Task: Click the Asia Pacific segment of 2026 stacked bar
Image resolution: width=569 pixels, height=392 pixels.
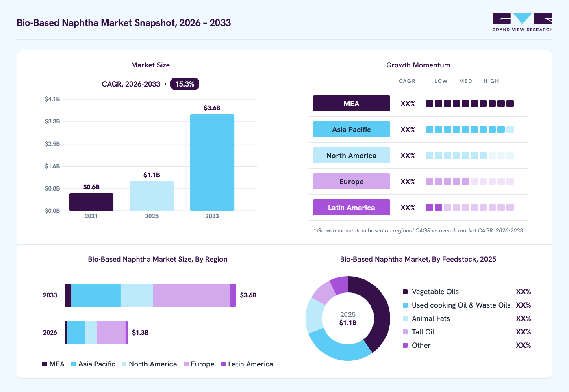Action: coord(76,332)
